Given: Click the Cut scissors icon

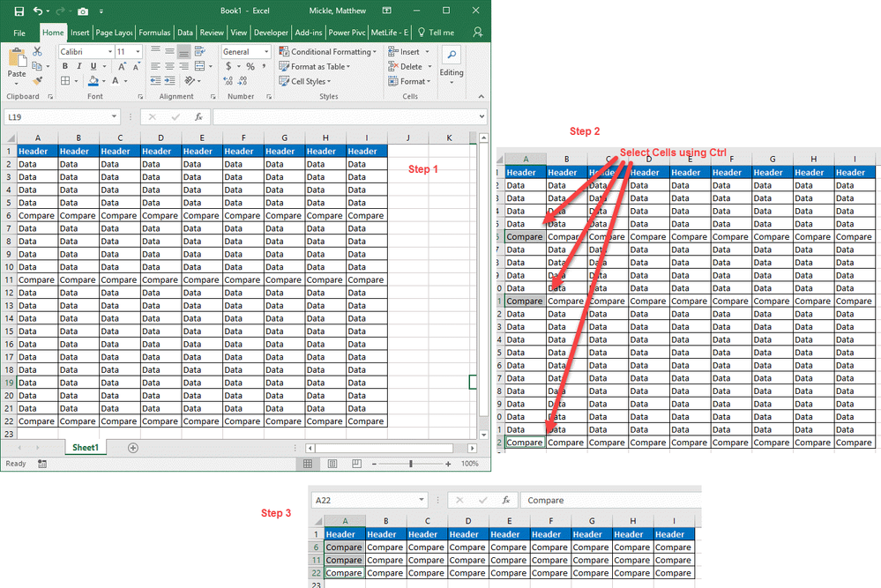Looking at the screenshot, I should click(37, 52).
